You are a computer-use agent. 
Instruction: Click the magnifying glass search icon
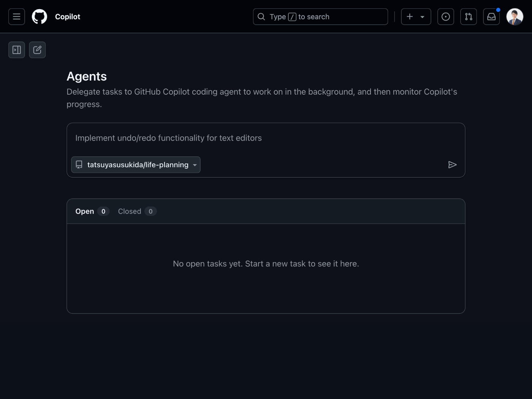[x=261, y=17]
